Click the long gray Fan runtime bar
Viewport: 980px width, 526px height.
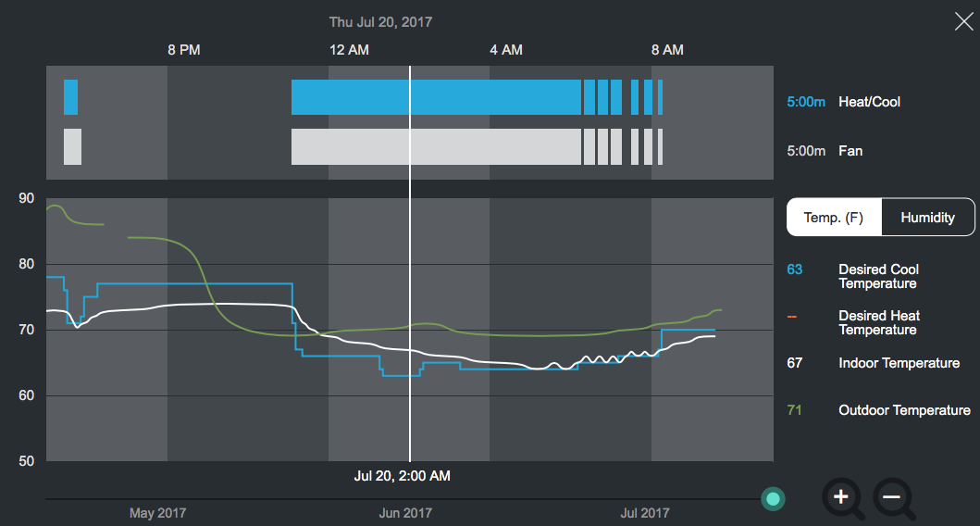[435, 146]
